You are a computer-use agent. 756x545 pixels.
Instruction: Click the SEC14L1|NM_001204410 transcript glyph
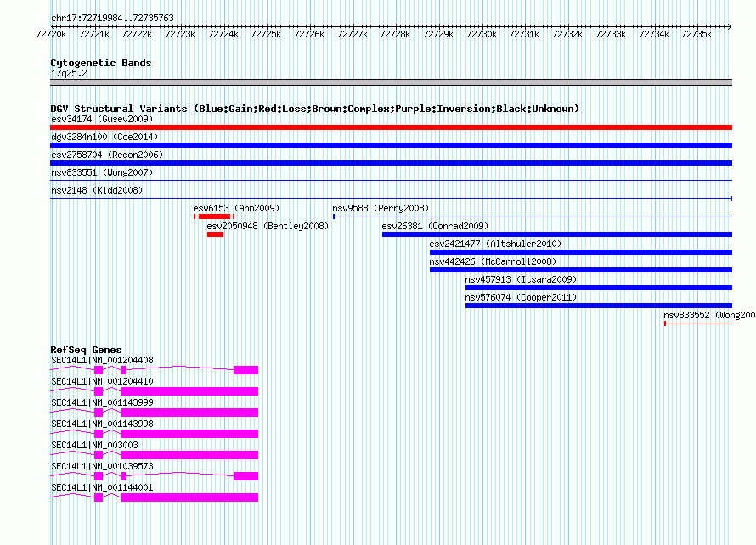(155, 391)
